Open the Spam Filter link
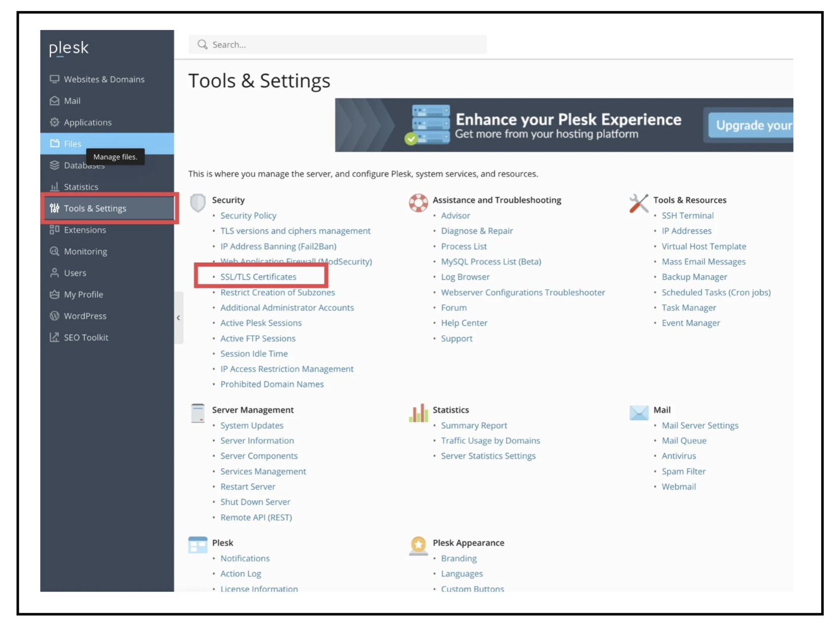This screenshot has width=840, height=628. (683, 471)
